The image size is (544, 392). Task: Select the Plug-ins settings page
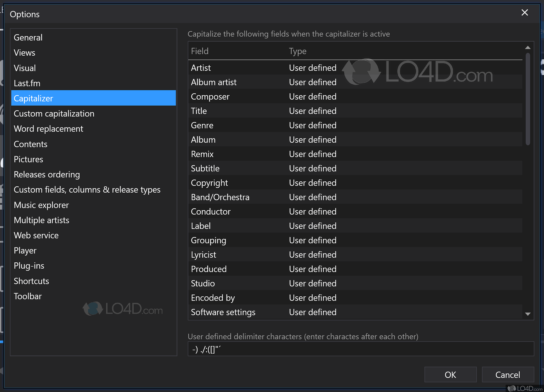pyautogui.click(x=29, y=266)
